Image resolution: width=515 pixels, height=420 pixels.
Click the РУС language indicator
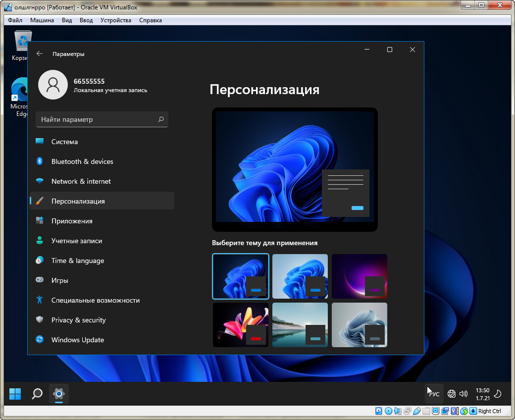click(x=434, y=394)
